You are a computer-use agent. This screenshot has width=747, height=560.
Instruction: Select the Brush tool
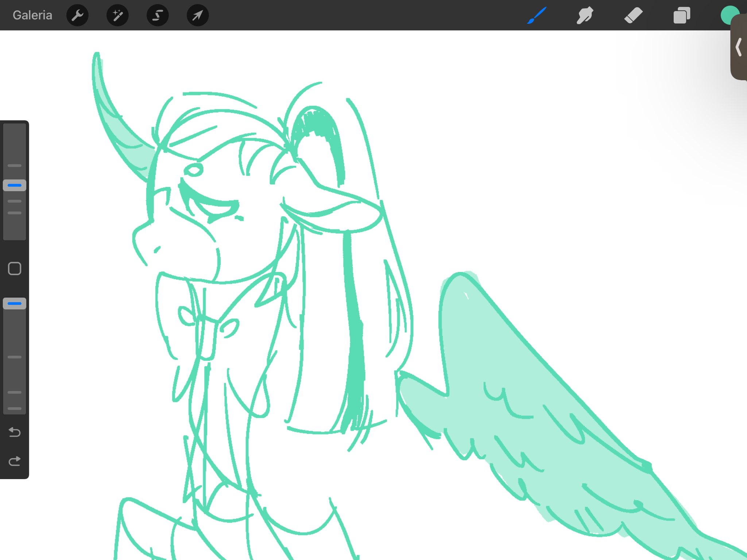point(537,15)
